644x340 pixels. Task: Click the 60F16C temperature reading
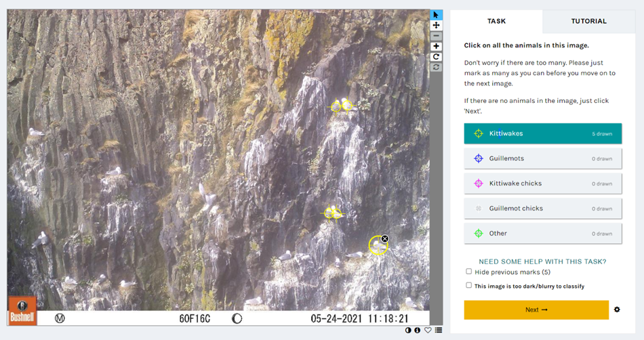click(x=195, y=319)
